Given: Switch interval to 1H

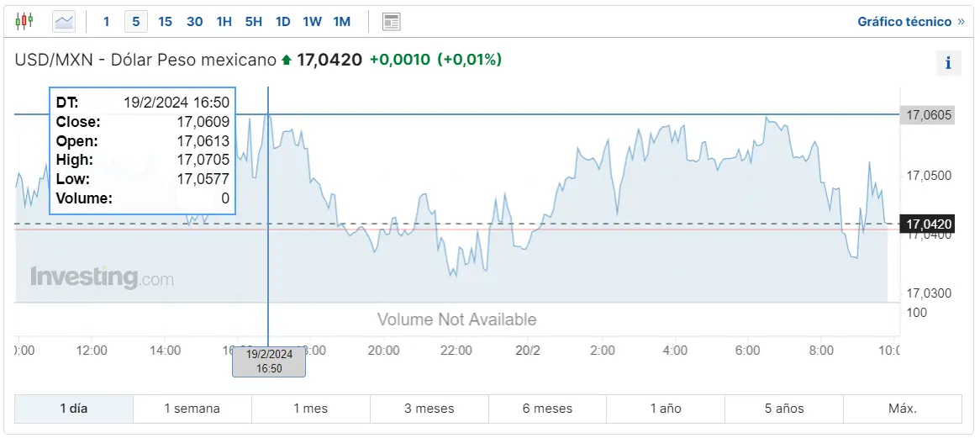Looking at the screenshot, I should tap(224, 22).
